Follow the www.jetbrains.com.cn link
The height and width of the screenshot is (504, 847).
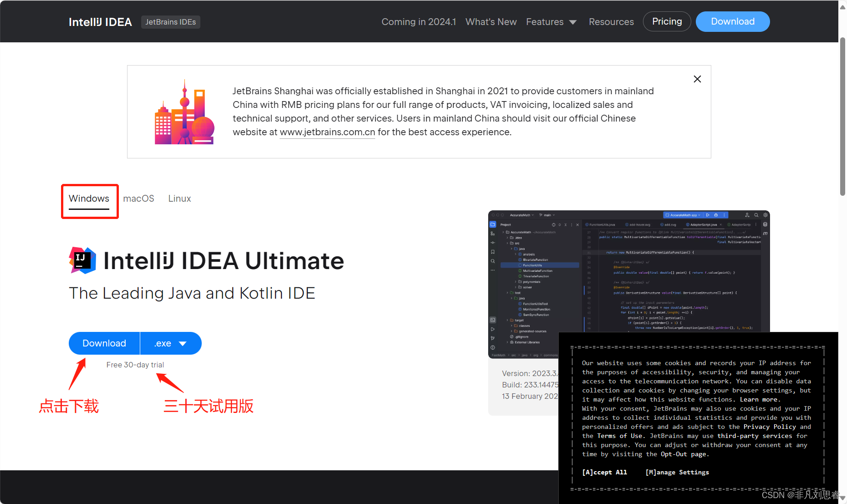[x=327, y=132]
